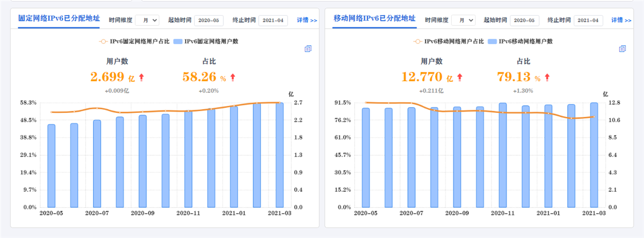Click red up arrow beside 2.699 亿
This screenshot has width=644, height=238.
[142, 77]
